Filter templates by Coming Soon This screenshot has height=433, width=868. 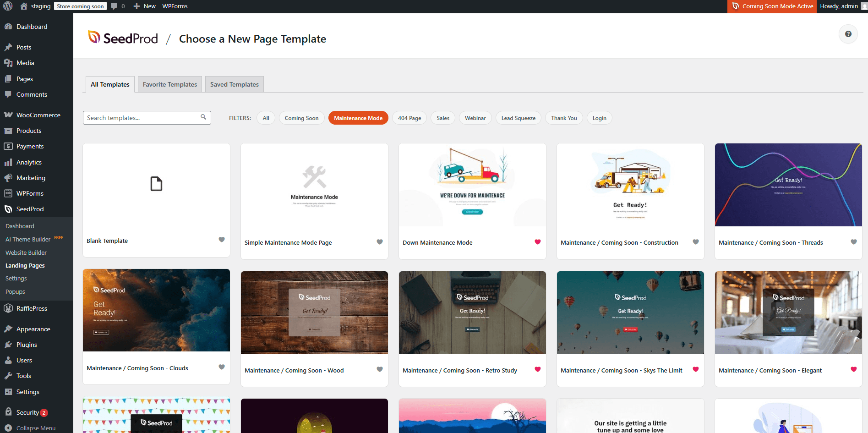[301, 118]
